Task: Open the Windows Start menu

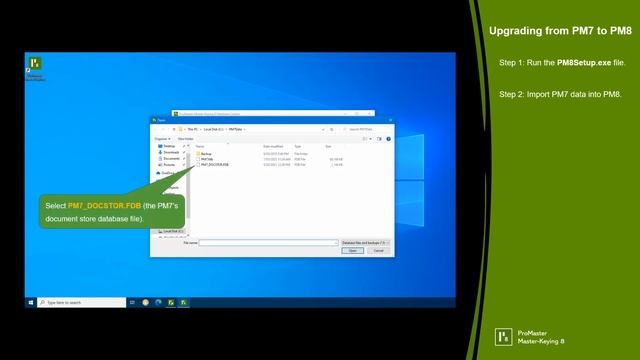Action: (31, 302)
